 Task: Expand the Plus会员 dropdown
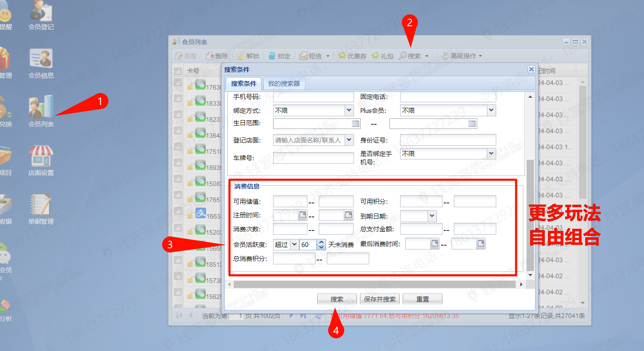pos(491,110)
